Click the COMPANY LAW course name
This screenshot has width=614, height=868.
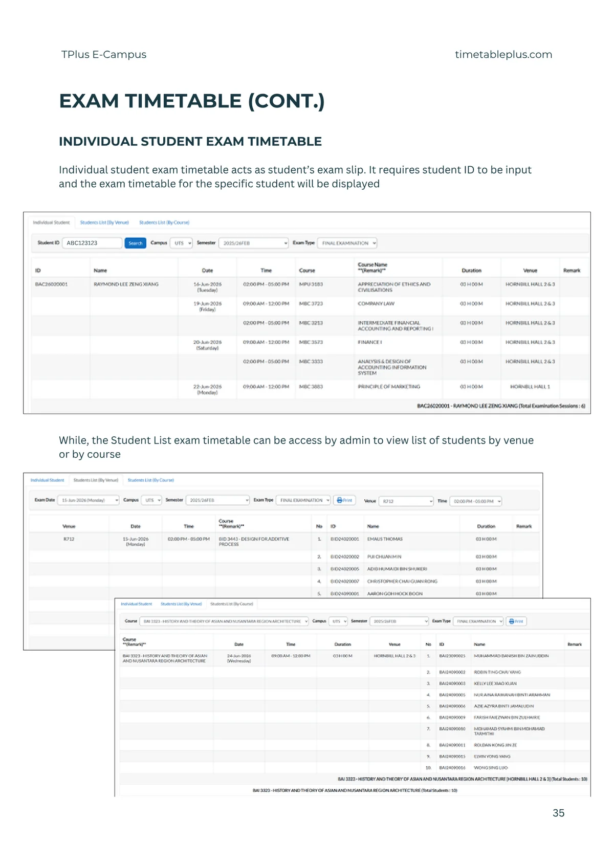[x=376, y=303]
